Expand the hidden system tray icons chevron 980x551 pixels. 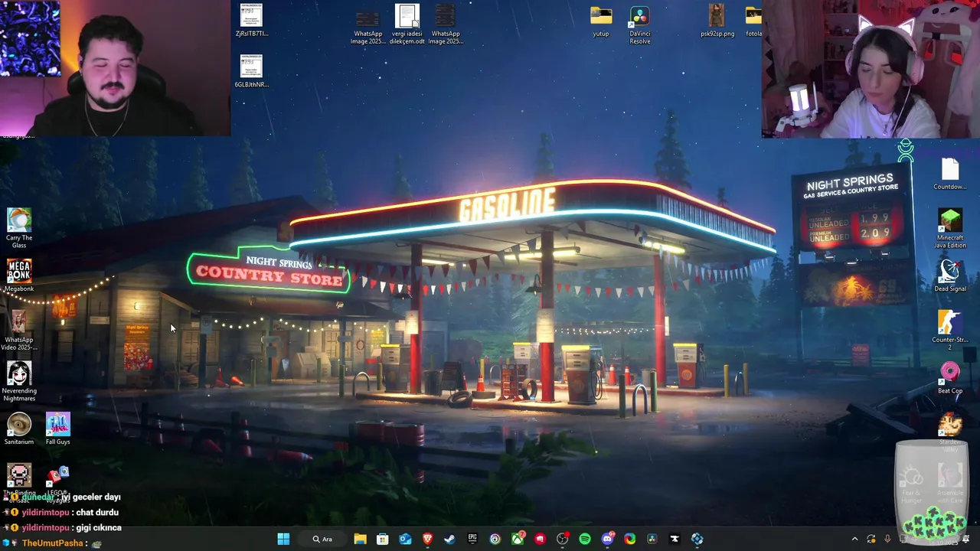[x=854, y=540]
